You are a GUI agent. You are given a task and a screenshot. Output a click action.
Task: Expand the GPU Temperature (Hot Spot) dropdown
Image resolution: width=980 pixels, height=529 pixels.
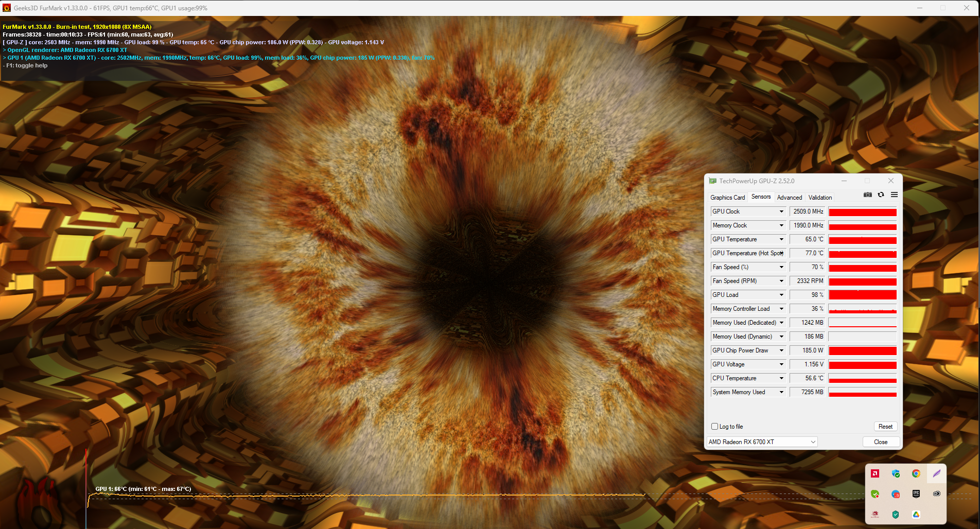click(781, 253)
